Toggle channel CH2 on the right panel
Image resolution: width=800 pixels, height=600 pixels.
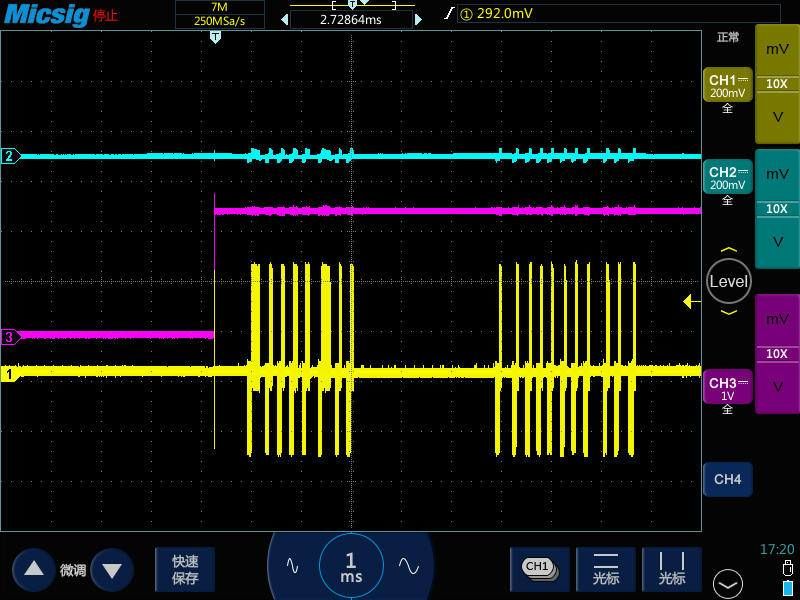(727, 178)
